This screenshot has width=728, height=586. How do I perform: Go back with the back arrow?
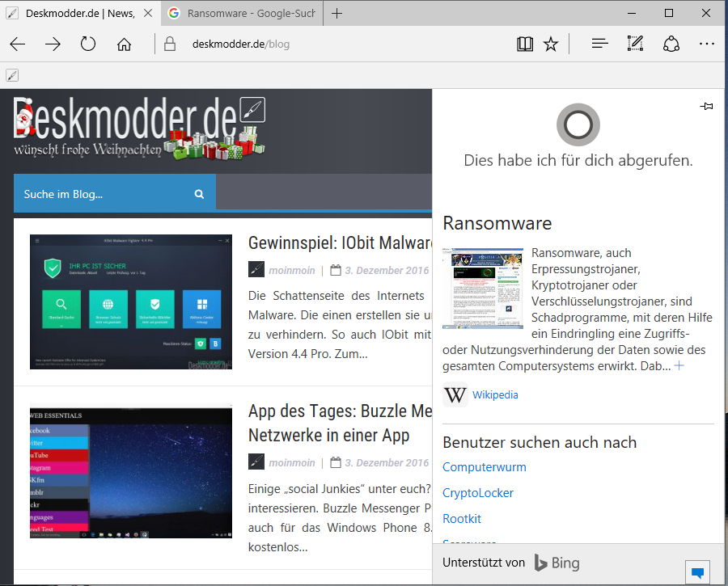click(x=18, y=44)
